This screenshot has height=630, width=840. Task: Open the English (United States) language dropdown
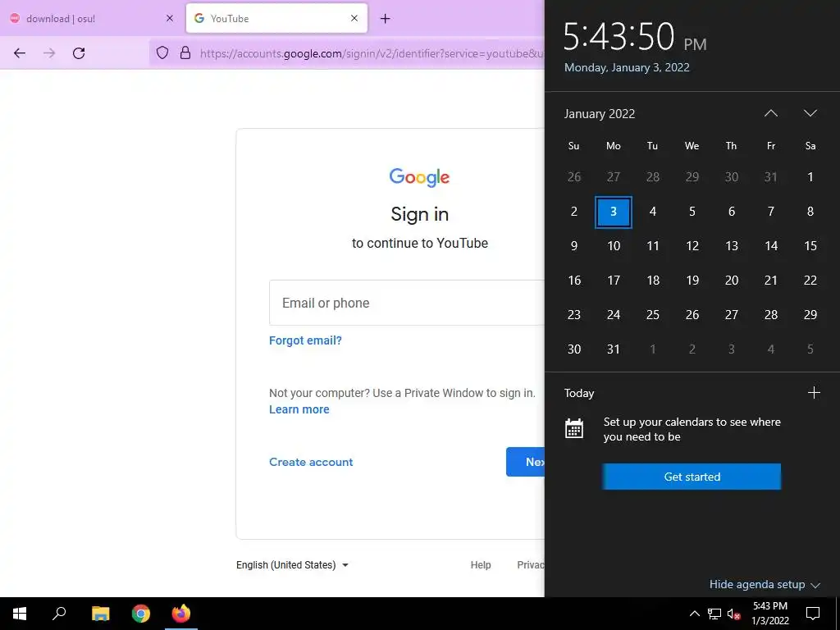[293, 564]
